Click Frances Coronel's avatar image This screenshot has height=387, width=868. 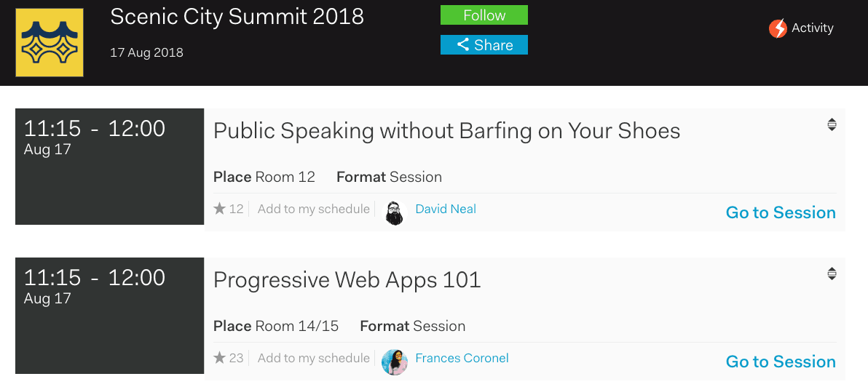coord(394,362)
